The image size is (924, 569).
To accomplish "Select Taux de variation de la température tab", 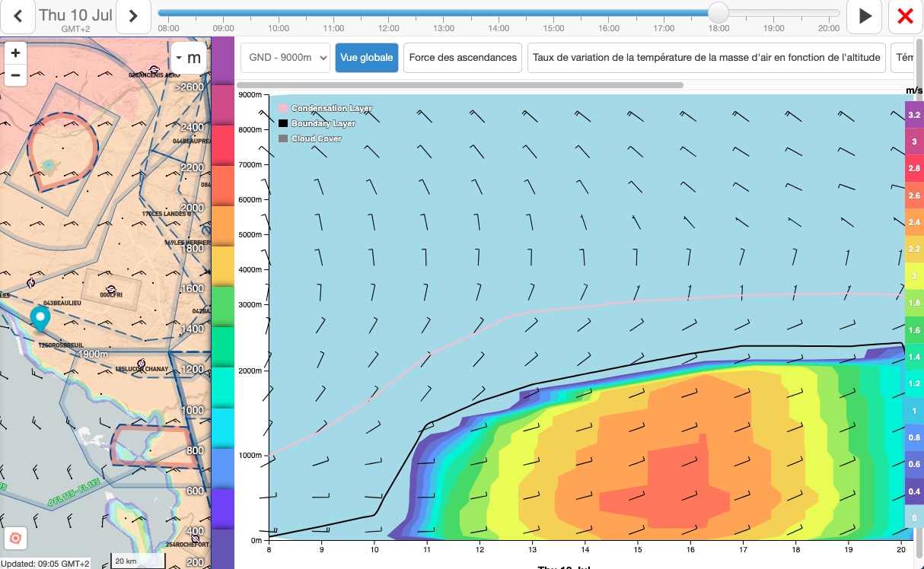I will pos(706,58).
